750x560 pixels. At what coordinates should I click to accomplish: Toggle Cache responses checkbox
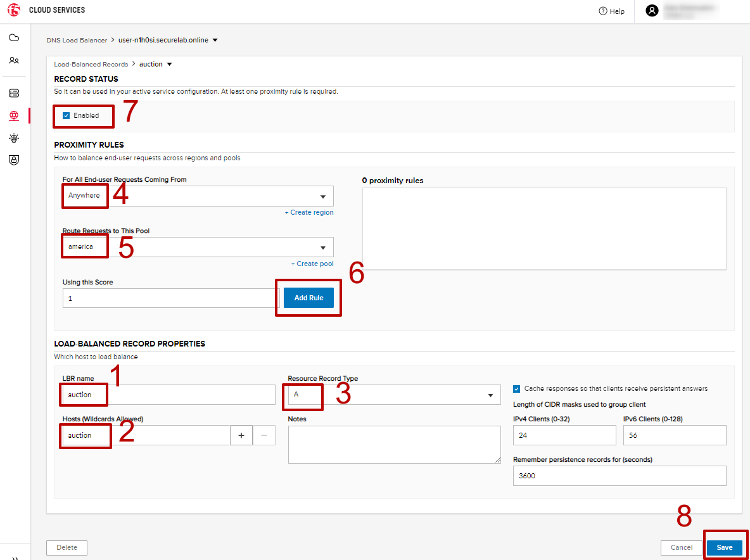click(x=517, y=389)
